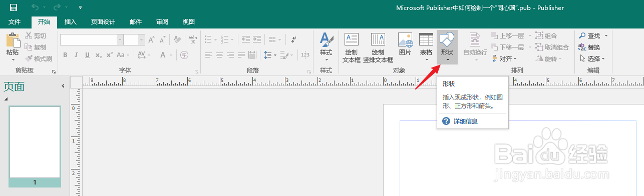Open the 文件 tab
The width and height of the screenshot is (644, 196).
coord(15,22)
